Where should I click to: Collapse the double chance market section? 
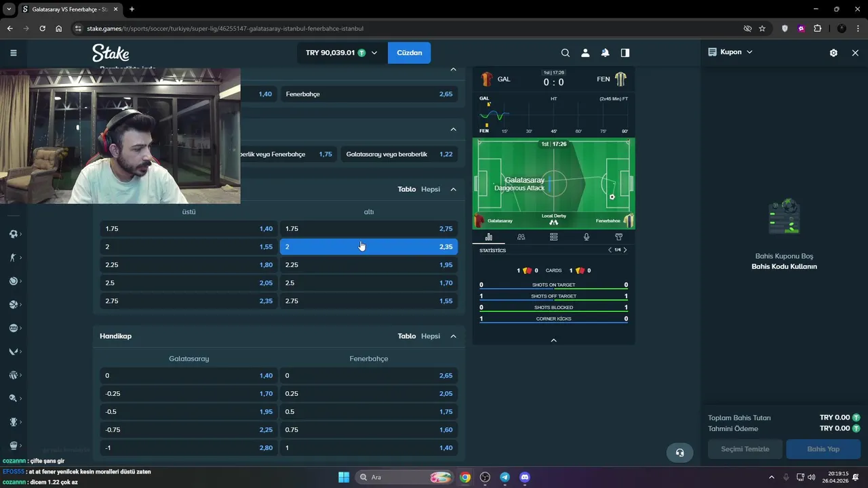tap(454, 129)
